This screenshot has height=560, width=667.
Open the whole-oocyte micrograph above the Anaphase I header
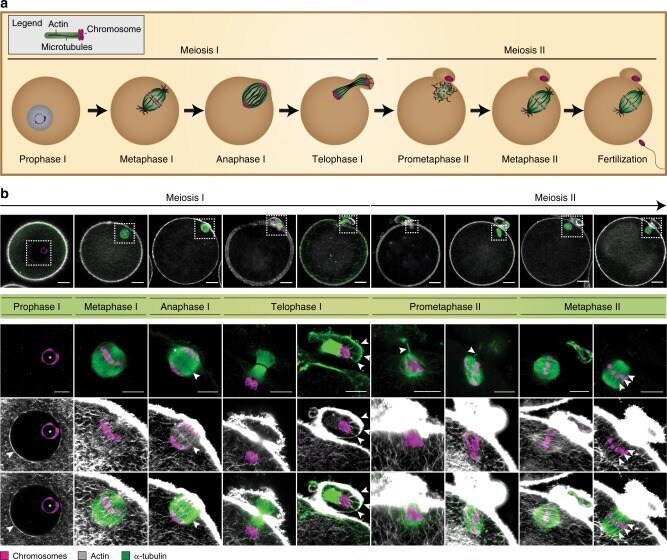click(185, 251)
